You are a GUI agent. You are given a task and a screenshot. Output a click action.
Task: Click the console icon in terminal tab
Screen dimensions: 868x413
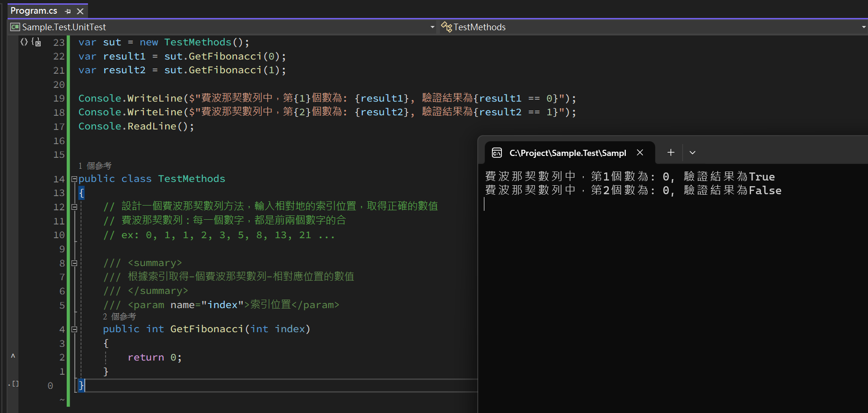pyautogui.click(x=497, y=153)
